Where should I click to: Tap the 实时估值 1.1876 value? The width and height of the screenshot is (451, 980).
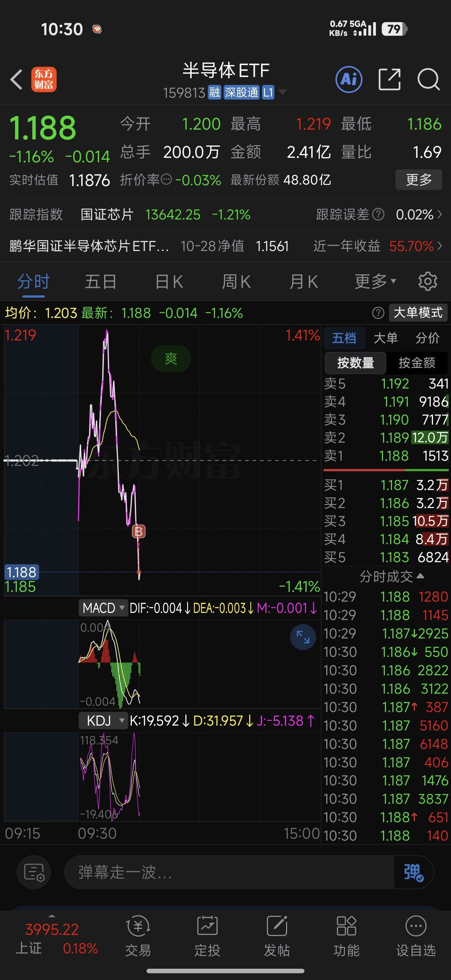pyautogui.click(x=89, y=180)
